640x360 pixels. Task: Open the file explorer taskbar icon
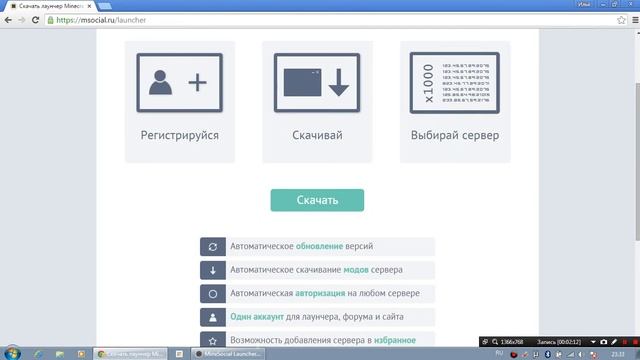[x=60, y=354]
